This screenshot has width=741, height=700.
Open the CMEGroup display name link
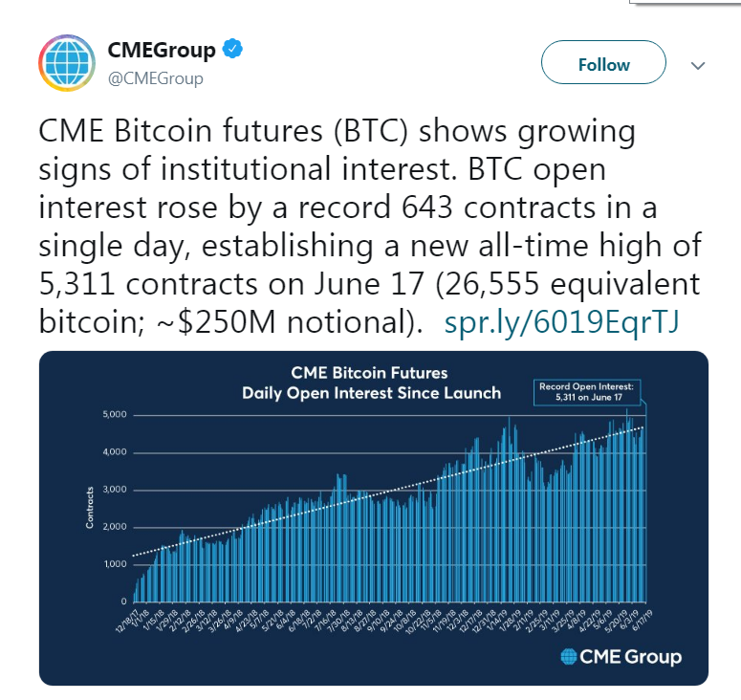point(162,50)
